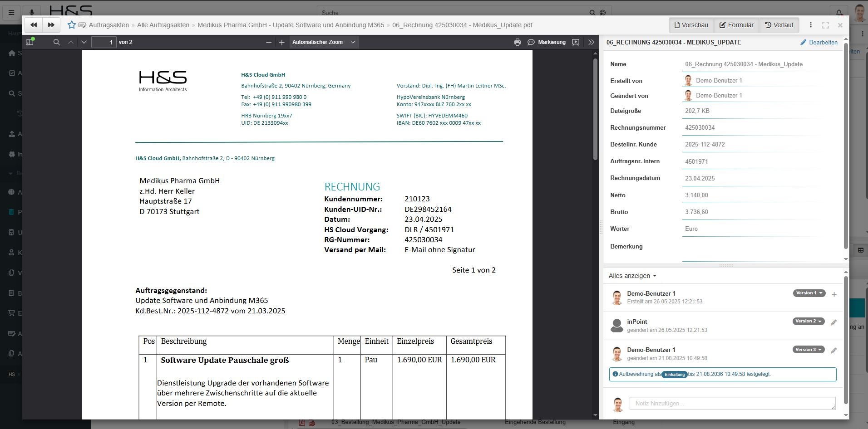Open the PDF find search tool
This screenshot has width=868, height=429.
[x=57, y=42]
